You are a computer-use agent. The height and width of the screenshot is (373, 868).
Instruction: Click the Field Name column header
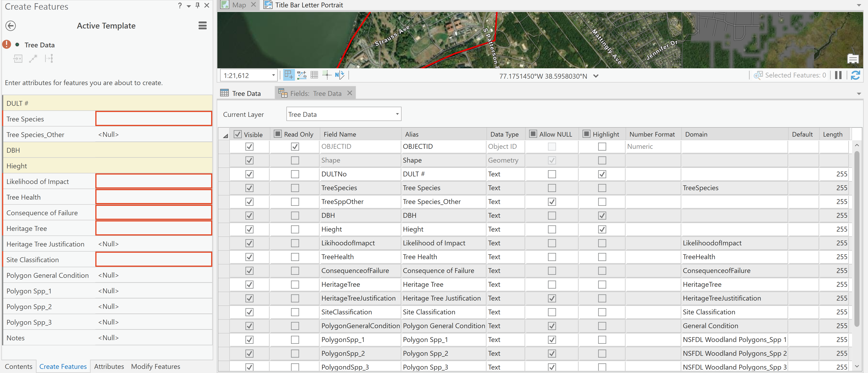pyautogui.click(x=340, y=134)
